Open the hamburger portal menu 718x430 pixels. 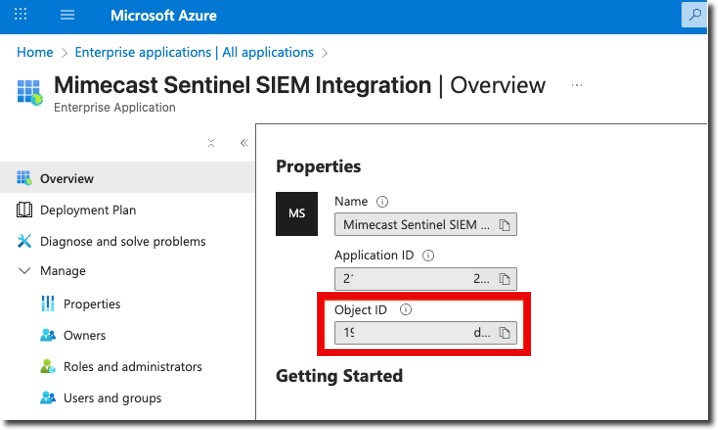tap(68, 15)
